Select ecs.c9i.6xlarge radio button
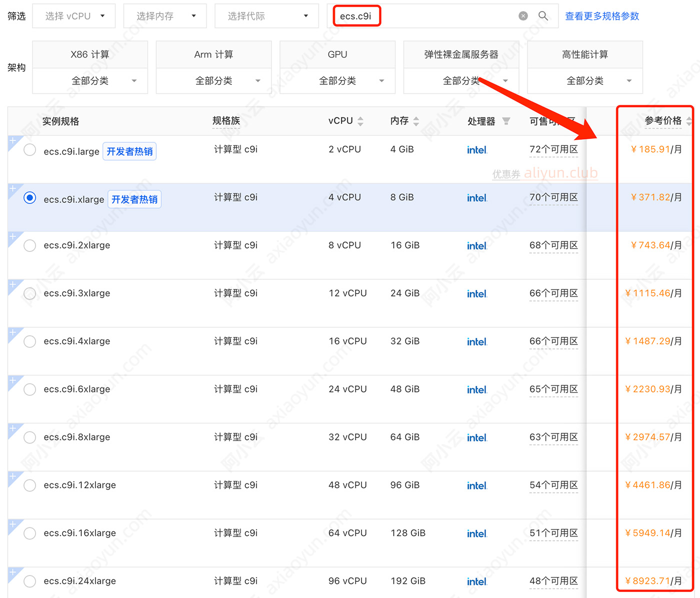The height and width of the screenshot is (598, 700). pyautogui.click(x=30, y=389)
